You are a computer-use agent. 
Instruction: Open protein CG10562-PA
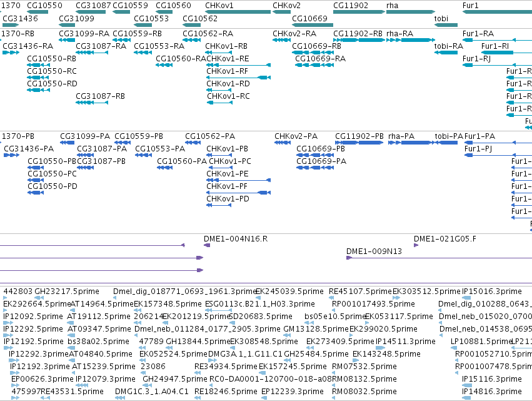(210, 136)
